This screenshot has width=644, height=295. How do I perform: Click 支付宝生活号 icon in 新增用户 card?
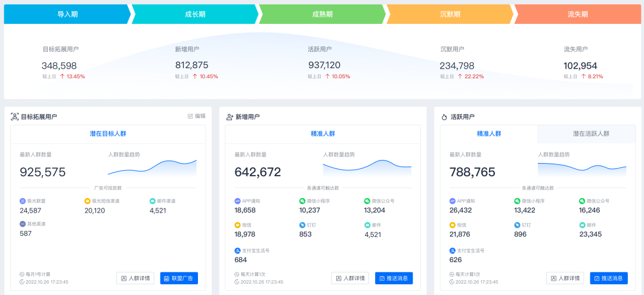pyautogui.click(x=237, y=250)
